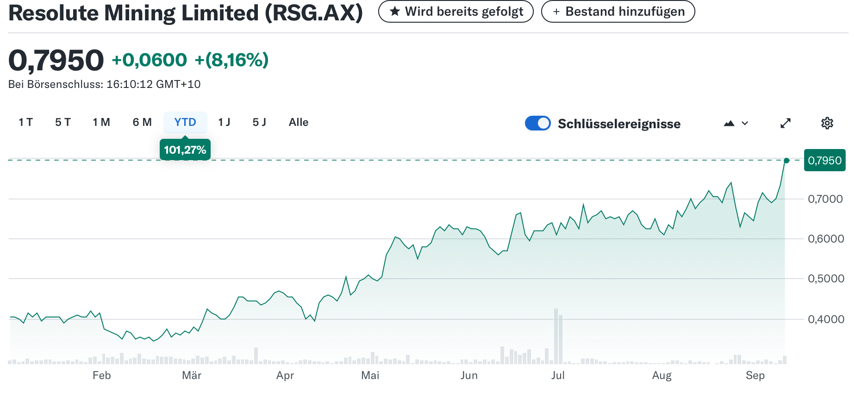Click the Mär x-axis label

click(192, 375)
